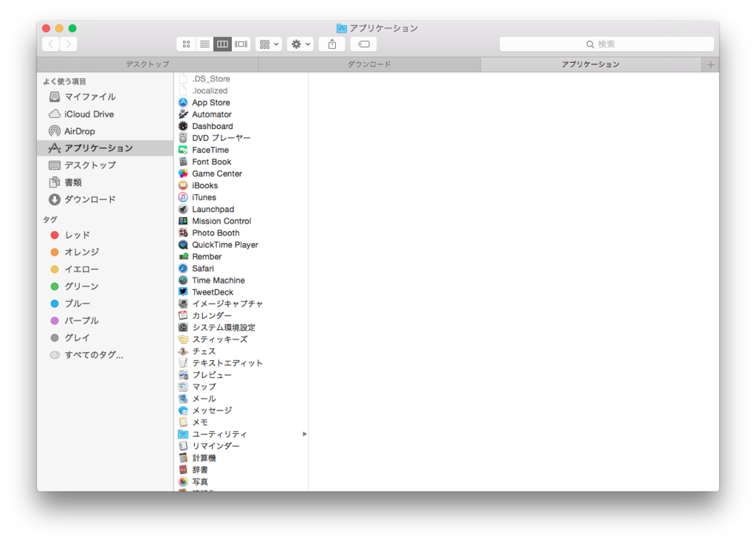Select the Font Book icon
Screen dimensions: 756x544
(183, 162)
